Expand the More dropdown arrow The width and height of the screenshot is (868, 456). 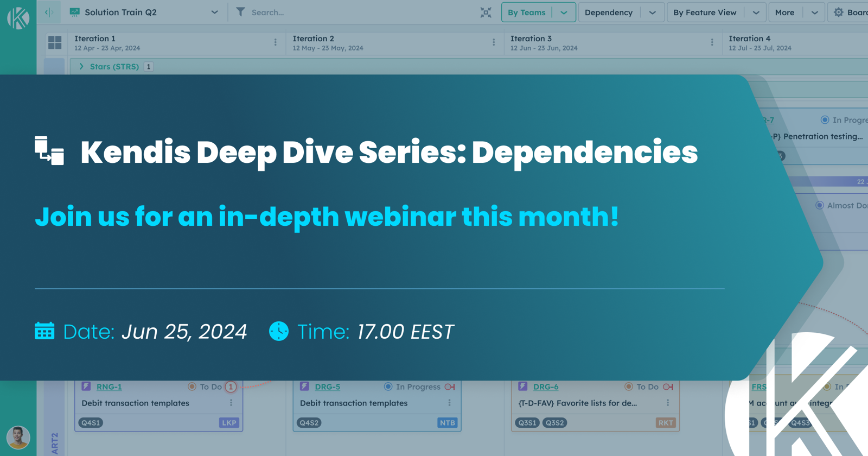(x=814, y=12)
